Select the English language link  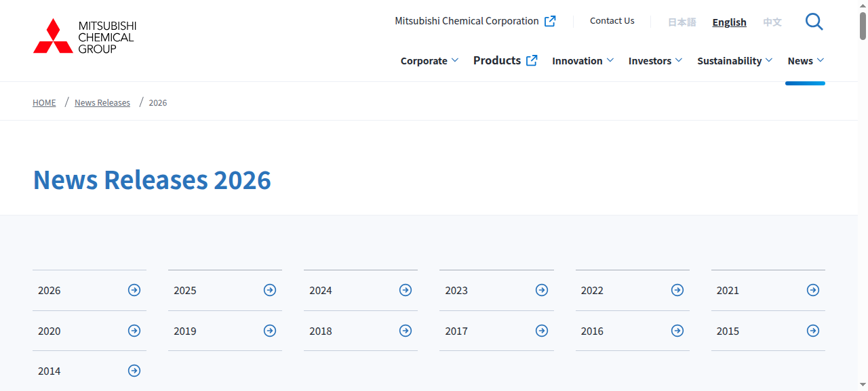click(x=730, y=22)
